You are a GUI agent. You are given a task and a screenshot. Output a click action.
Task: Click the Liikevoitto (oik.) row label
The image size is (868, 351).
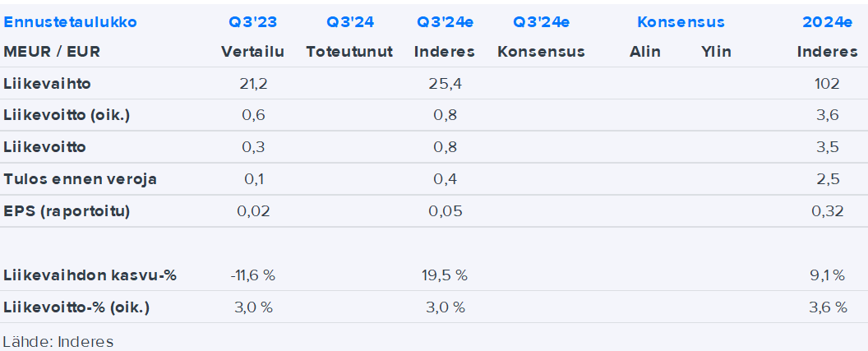67,116
